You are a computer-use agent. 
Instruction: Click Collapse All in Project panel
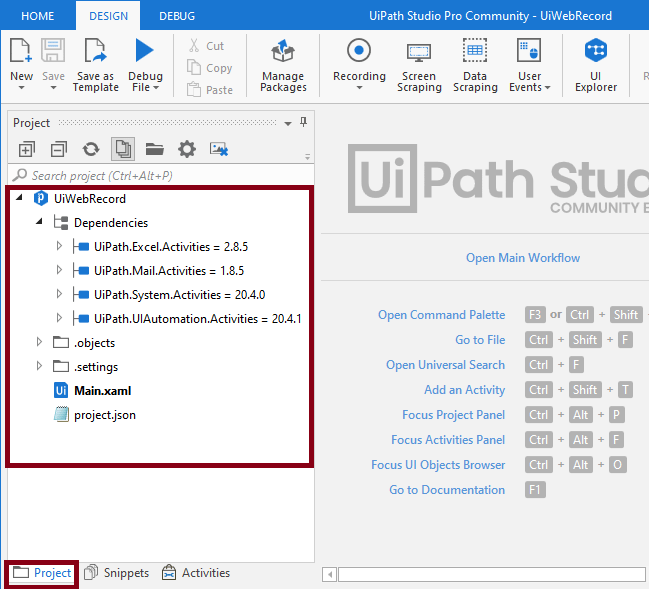[x=58, y=149]
